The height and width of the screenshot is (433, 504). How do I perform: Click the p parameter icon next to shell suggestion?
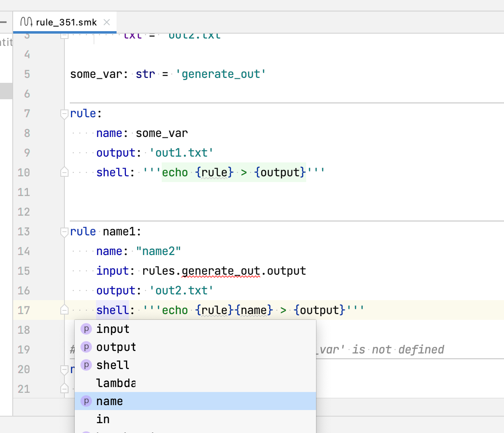click(x=86, y=365)
